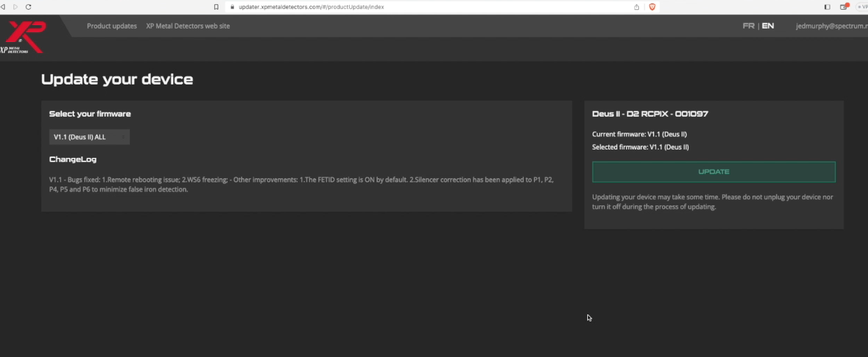Open the jedmurphy account menu

tap(831, 26)
